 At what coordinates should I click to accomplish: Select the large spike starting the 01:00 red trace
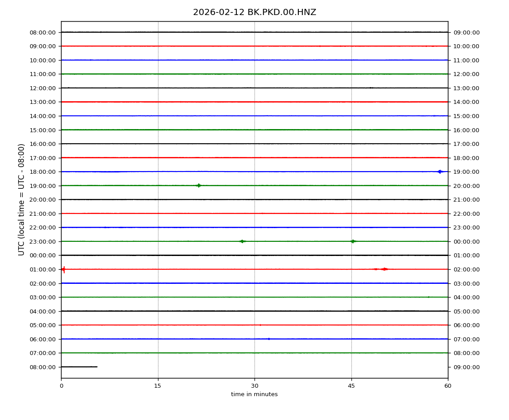point(64,269)
